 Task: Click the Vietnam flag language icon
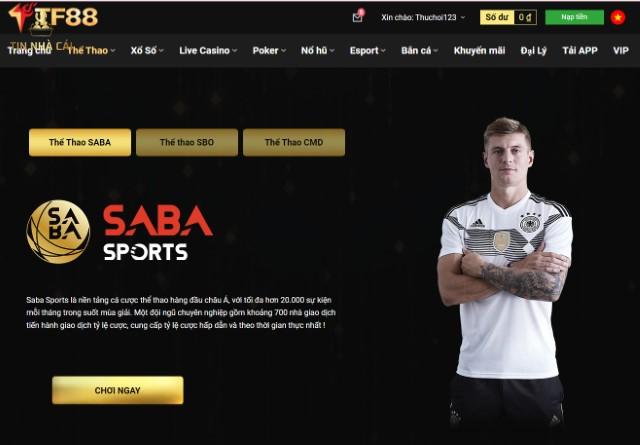coord(618,17)
